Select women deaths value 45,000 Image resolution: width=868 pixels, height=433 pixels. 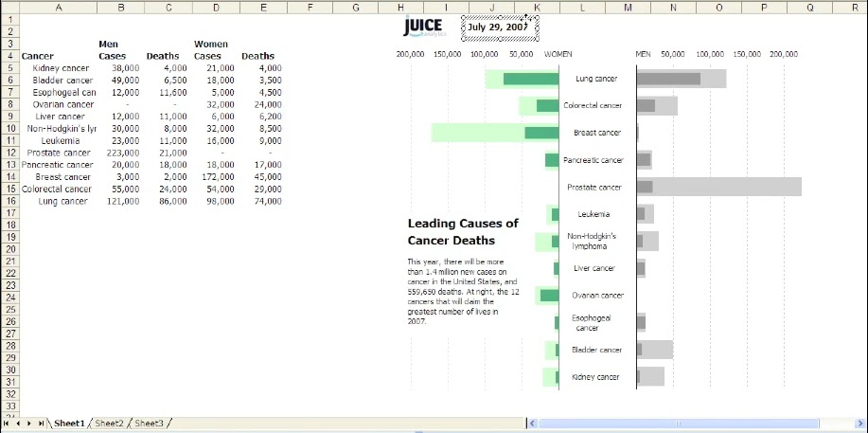[x=265, y=177]
